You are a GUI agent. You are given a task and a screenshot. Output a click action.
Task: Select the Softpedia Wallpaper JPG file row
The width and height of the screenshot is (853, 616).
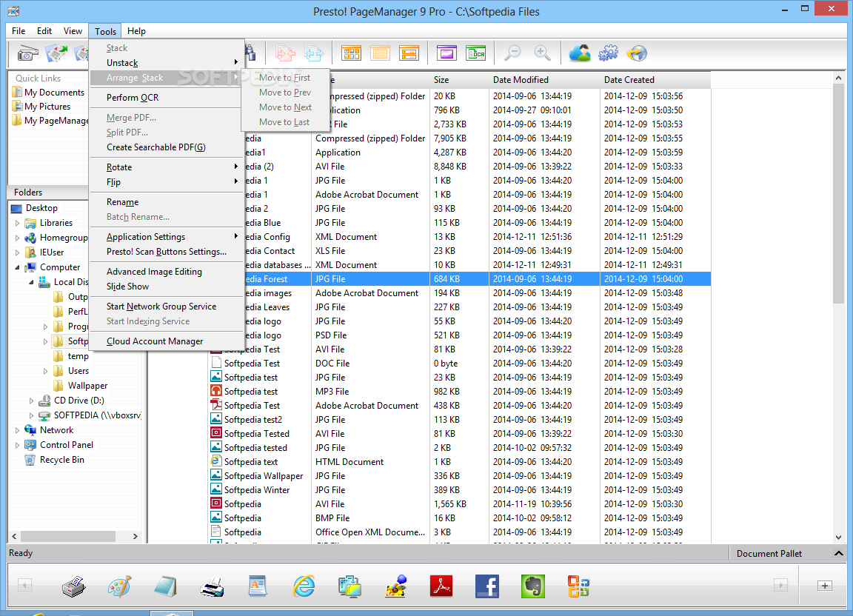pos(460,475)
